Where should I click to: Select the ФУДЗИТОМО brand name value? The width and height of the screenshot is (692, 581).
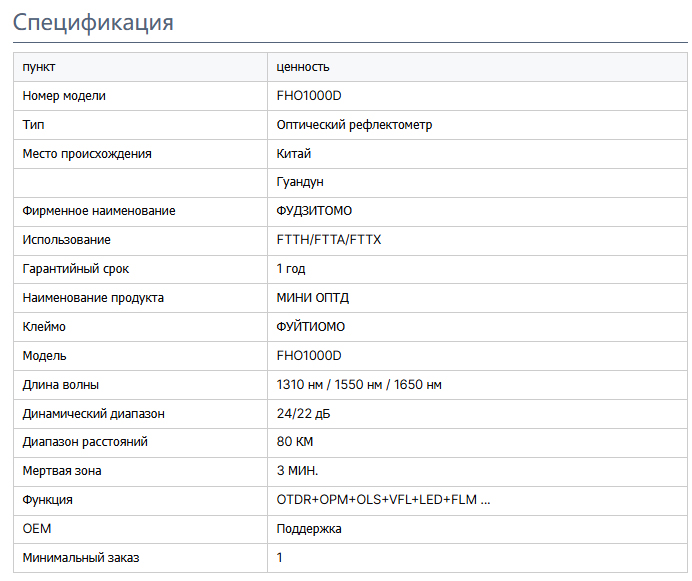[314, 211]
